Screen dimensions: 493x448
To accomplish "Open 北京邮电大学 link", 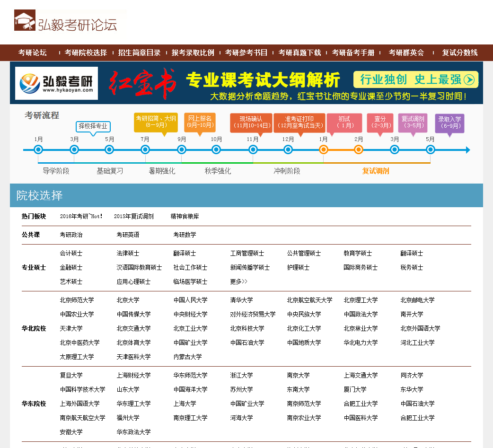I will (418, 300).
